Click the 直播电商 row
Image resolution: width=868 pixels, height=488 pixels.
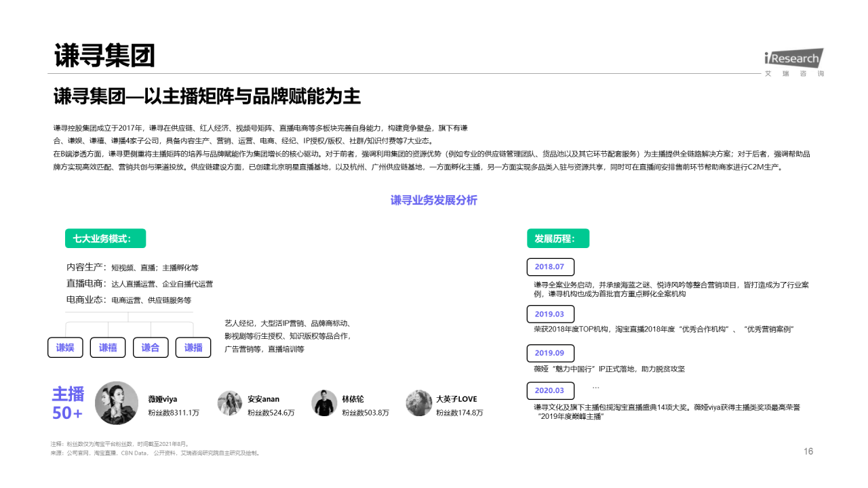click(139, 284)
